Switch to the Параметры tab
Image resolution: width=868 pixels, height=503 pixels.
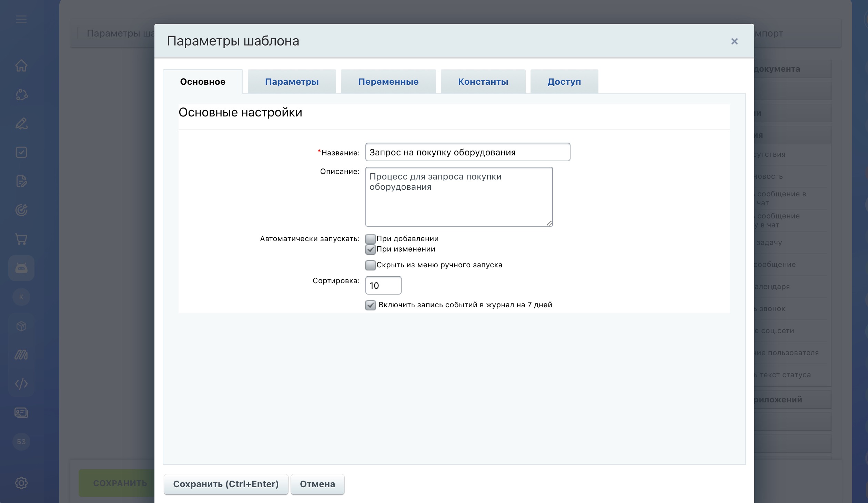click(292, 82)
